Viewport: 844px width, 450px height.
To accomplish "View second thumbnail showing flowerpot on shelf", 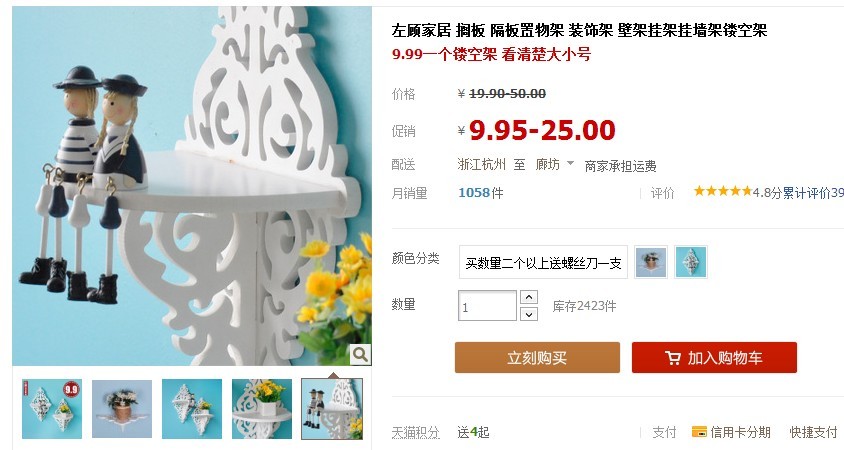I will [x=122, y=409].
